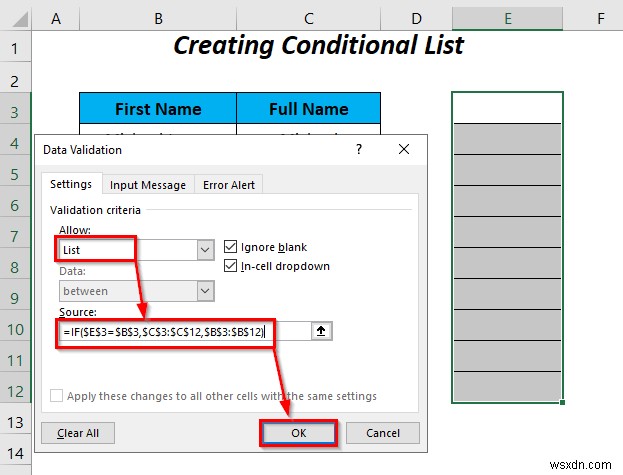Click the fill handle of selected range
623x475 pixels.
(562, 402)
